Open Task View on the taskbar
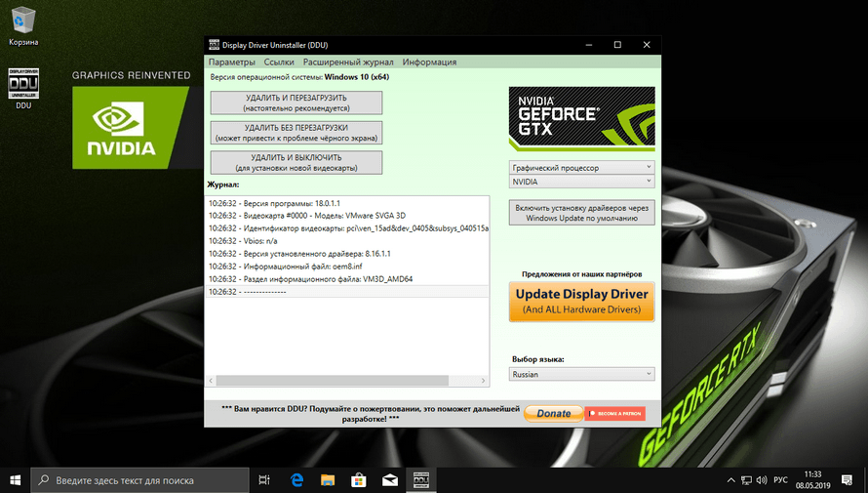Viewport: 868px width, 493px height. point(264,480)
